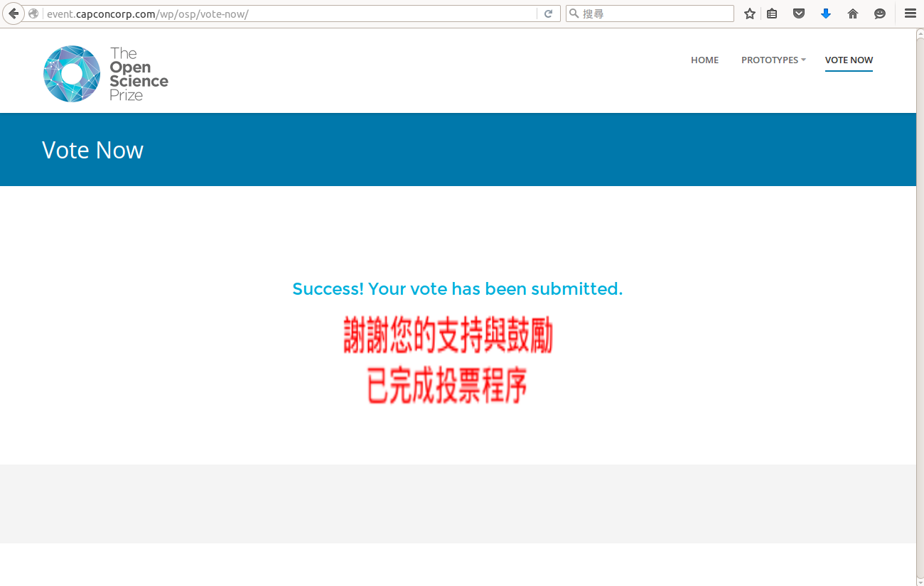This screenshot has height=586, width=924.
Task: Bookmark this page with the star icon
Action: coord(749,13)
